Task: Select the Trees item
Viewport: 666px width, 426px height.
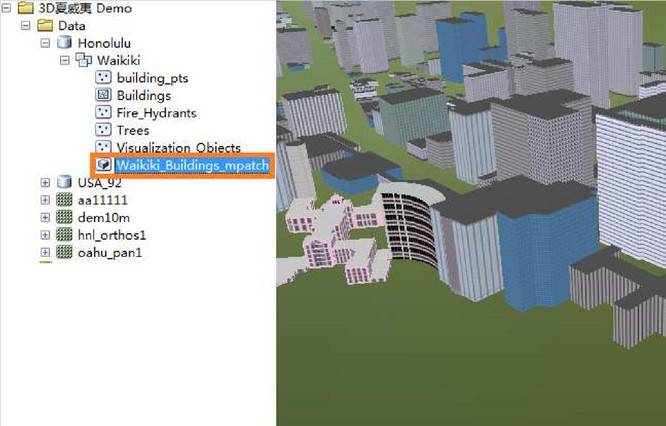Action: pyautogui.click(x=133, y=130)
